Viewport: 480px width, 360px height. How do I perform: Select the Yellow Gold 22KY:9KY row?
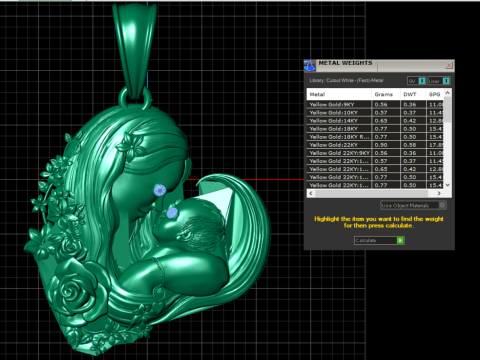click(x=375, y=153)
